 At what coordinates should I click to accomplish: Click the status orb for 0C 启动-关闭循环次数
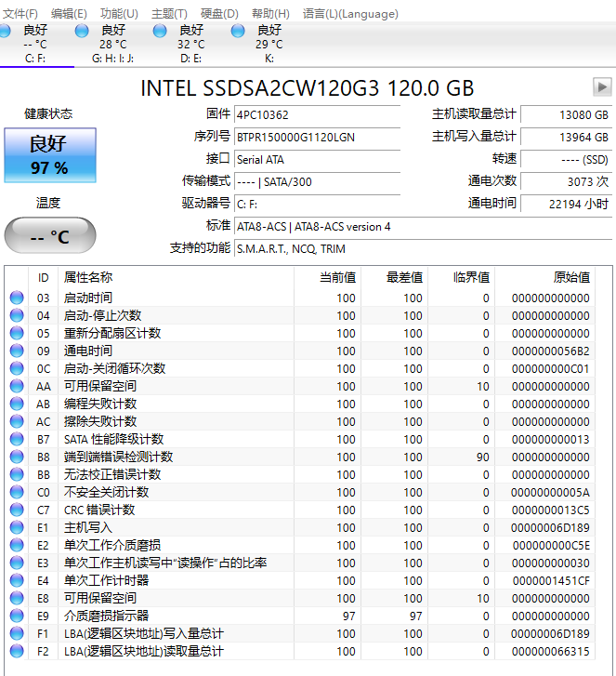[17, 368]
